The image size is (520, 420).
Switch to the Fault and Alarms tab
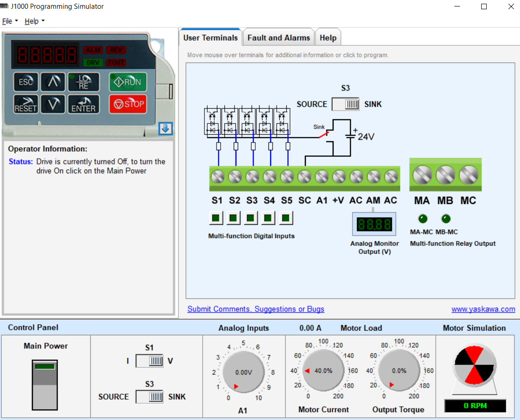click(x=279, y=38)
